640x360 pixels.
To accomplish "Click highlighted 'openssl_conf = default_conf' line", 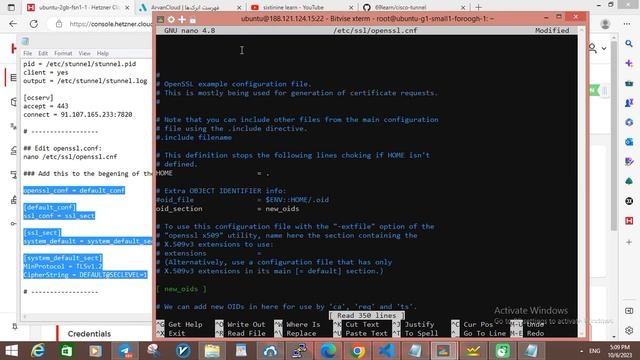I will click(74, 191).
